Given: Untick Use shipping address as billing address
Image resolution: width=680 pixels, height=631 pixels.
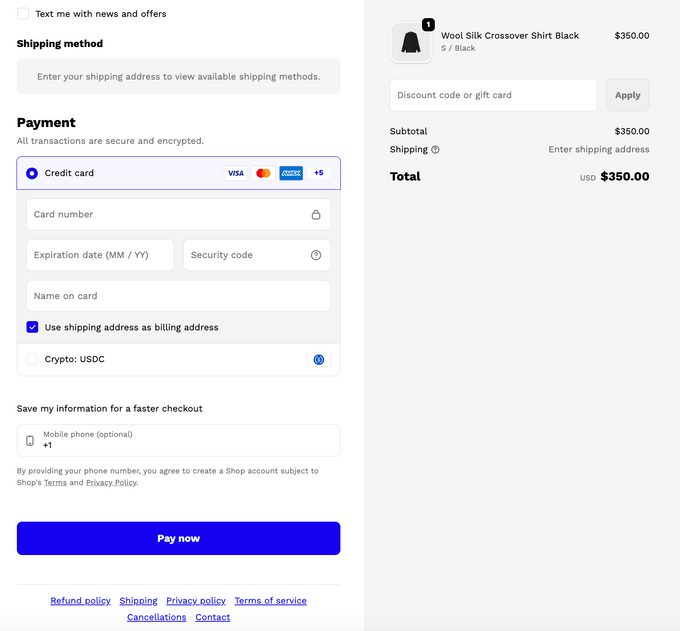Looking at the screenshot, I should point(32,327).
